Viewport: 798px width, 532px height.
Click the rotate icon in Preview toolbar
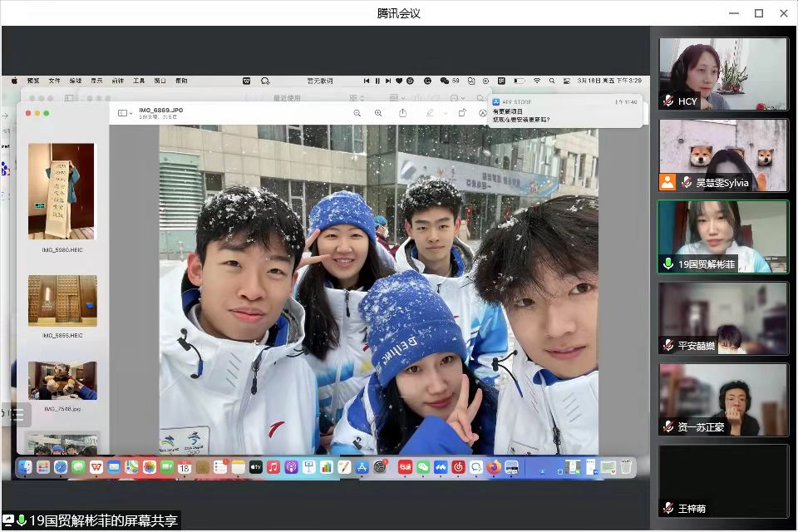coord(462,113)
